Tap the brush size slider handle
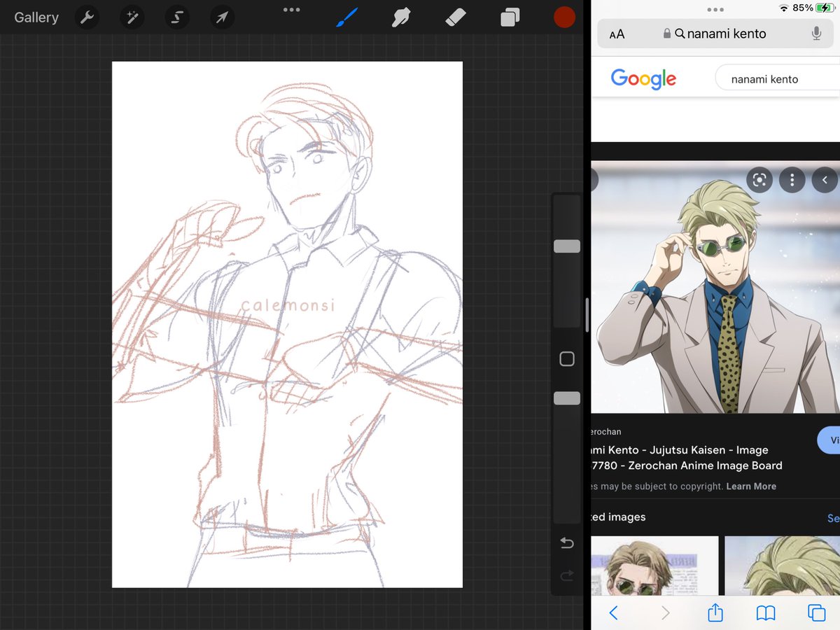840x630 pixels. tap(567, 246)
